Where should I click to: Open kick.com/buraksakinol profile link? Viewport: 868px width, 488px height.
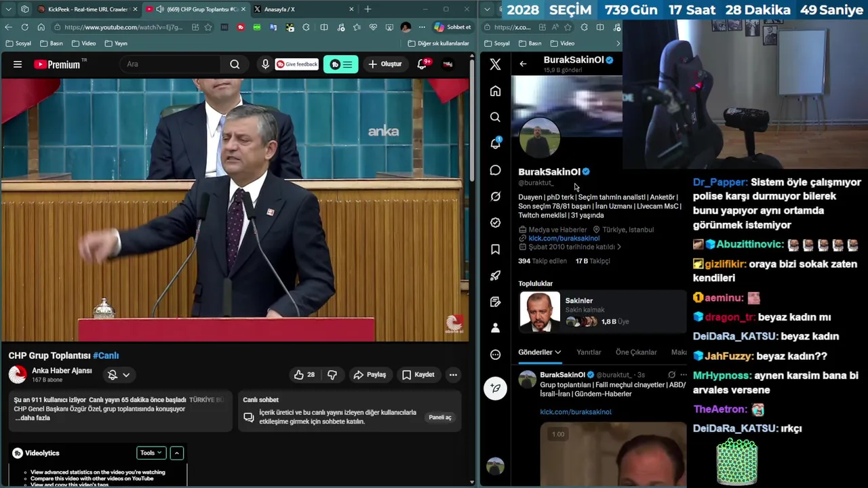pos(564,239)
